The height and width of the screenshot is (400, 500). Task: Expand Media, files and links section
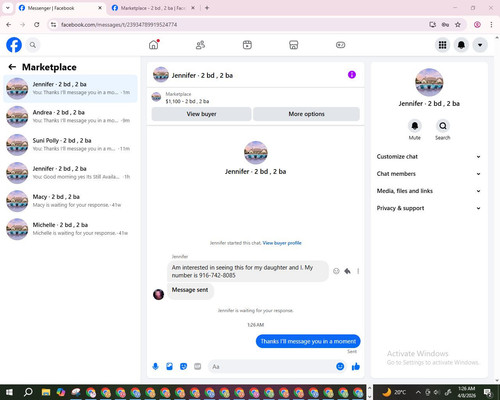coord(429,191)
